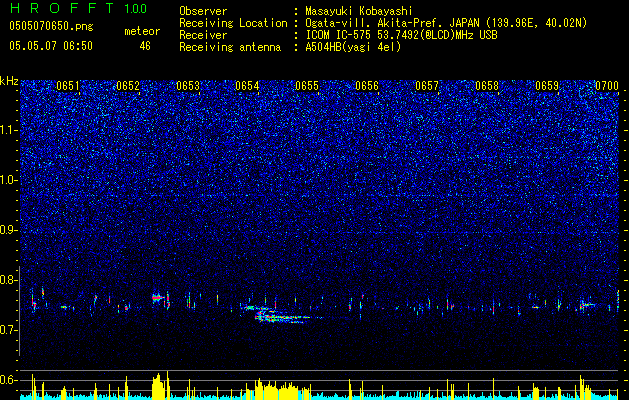
Task: Click the 'Receiving antenna' label
Action: (x=230, y=47)
